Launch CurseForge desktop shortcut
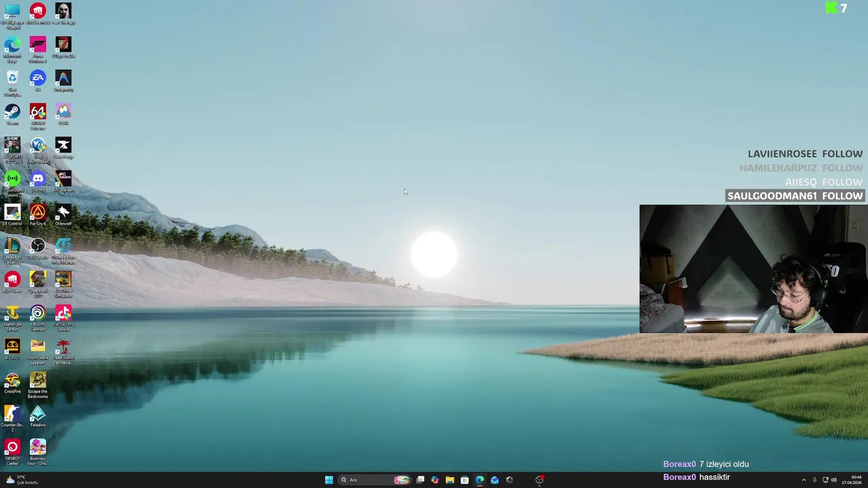The width and height of the screenshot is (868, 488). pyautogui.click(x=63, y=148)
